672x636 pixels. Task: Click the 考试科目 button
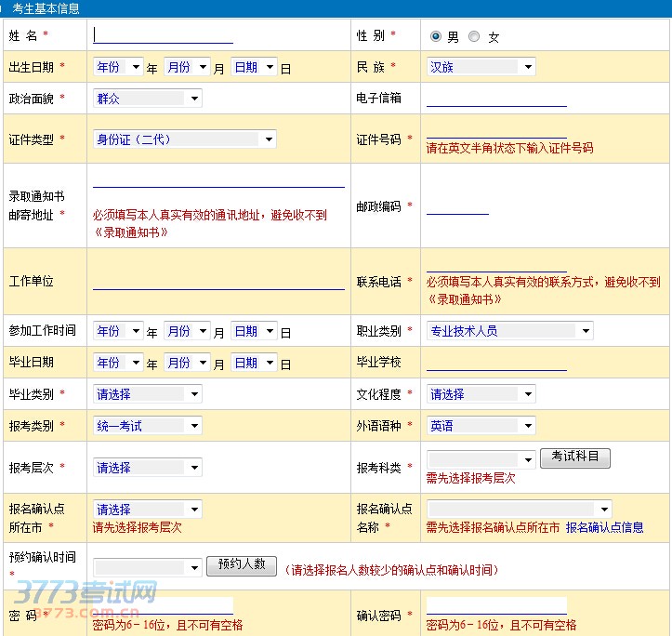coord(574,457)
